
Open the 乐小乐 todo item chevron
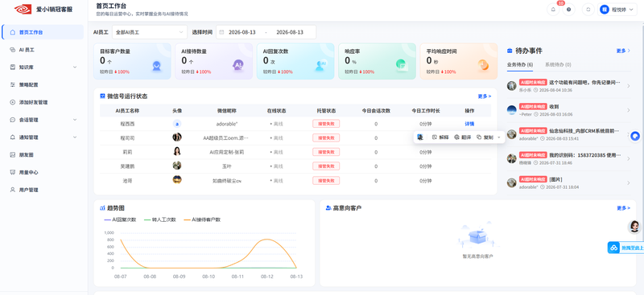tap(628, 86)
